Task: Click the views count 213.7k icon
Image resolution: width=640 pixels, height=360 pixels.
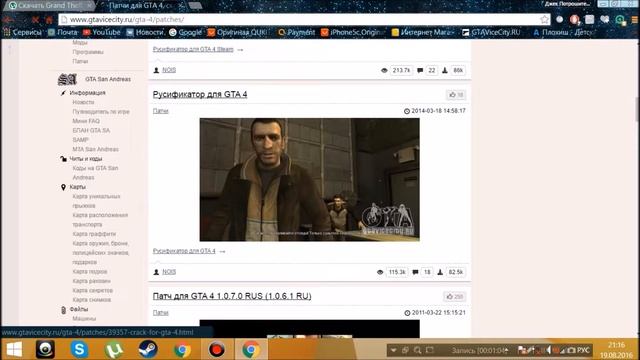Action: coord(384,70)
